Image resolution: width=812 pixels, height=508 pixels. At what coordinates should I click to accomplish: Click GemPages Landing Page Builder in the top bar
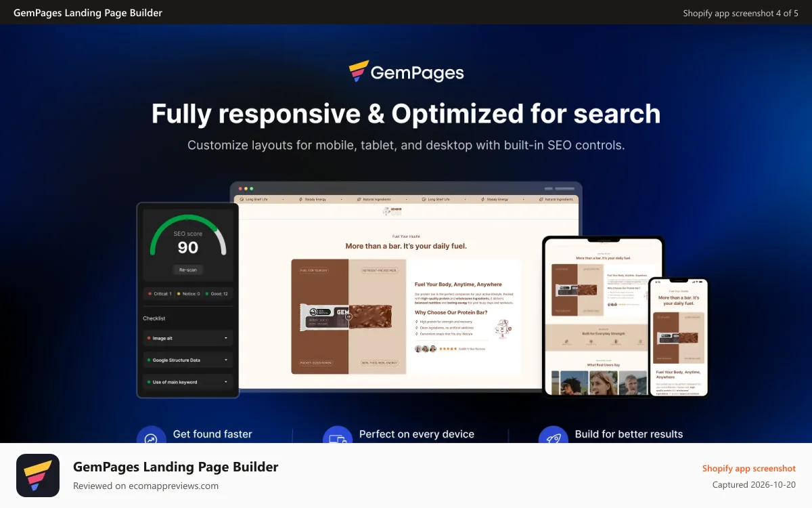pos(88,13)
